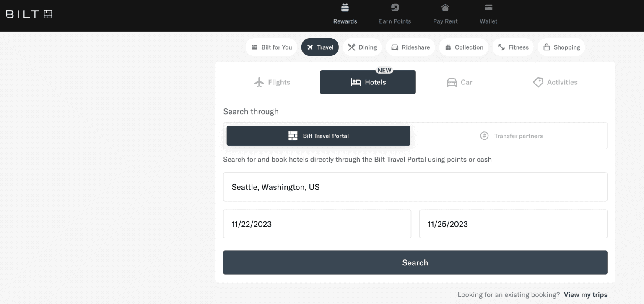
Task: Click the Earn Points icon
Action: [394, 8]
